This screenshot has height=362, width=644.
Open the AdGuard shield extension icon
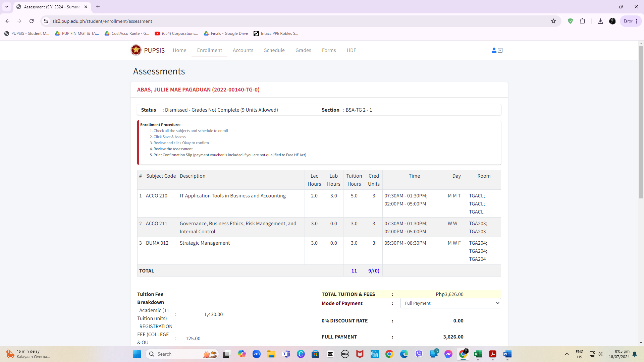[x=571, y=21]
